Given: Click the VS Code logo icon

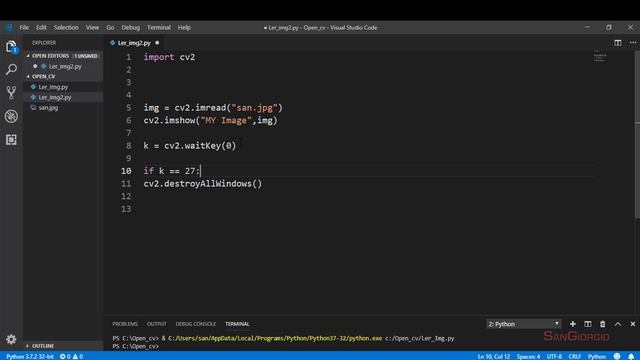Looking at the screenshot, I should (9, 27).
